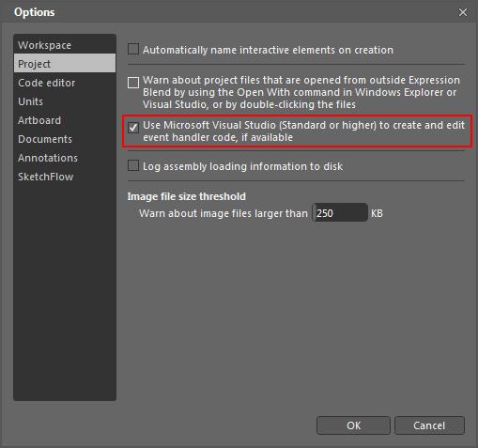Close the Options dialog with X
Image resolution: width=478 pixels, height=448 pixels.
(x=463, y=12)
